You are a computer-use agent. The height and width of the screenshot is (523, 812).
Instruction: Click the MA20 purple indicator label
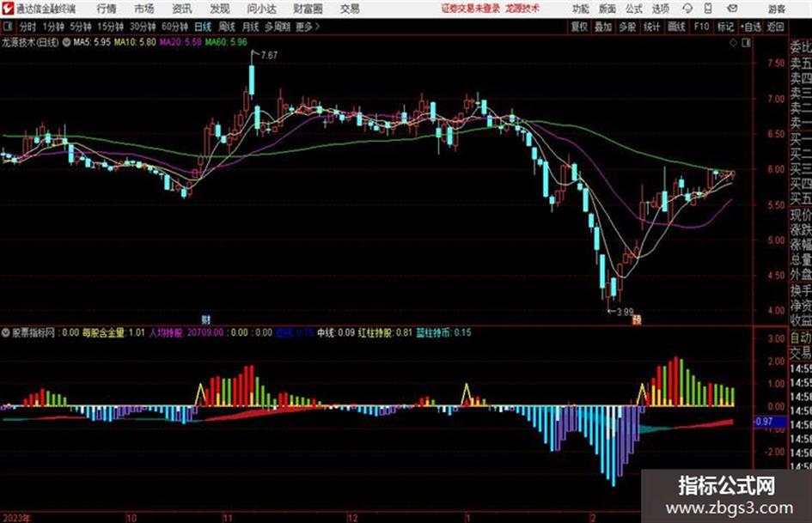[x=180, y=42]
